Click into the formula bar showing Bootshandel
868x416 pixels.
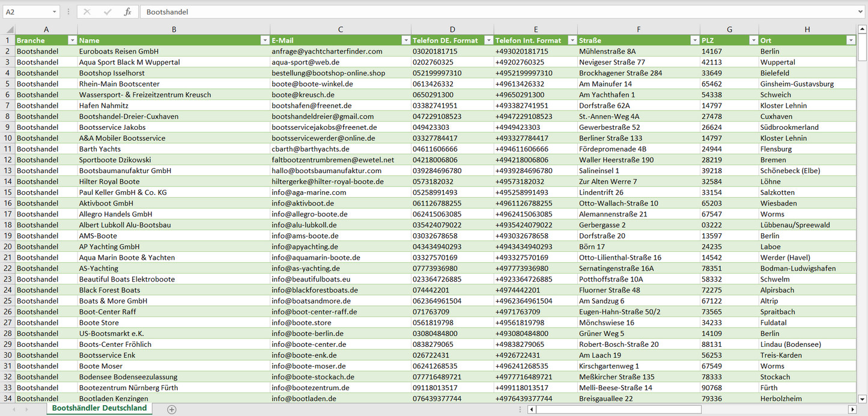pyautogui.click(x=481, y=12)
